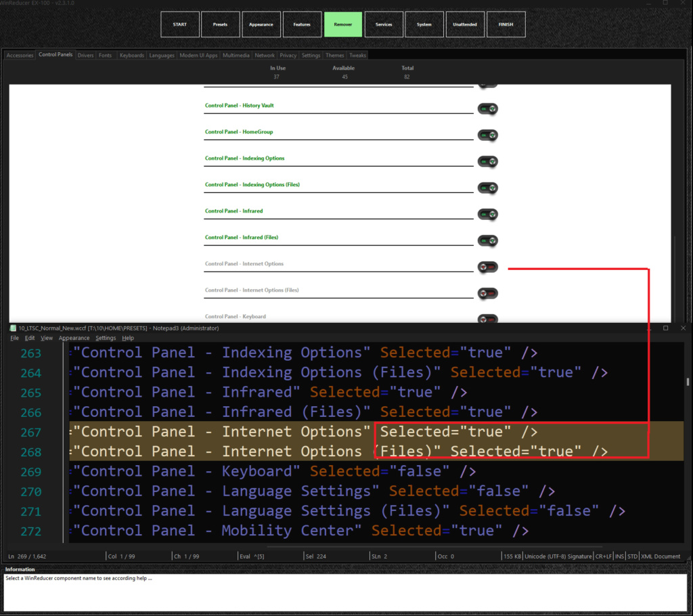693x616 pixels.
Task: Enable the Control Panel - Internet Options switch
Action: click(487, 267)
